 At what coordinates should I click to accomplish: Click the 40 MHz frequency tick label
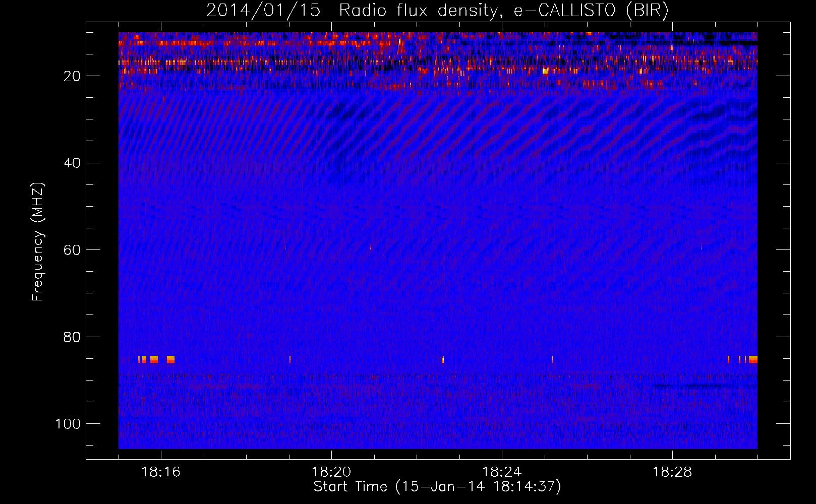(73, 163)
